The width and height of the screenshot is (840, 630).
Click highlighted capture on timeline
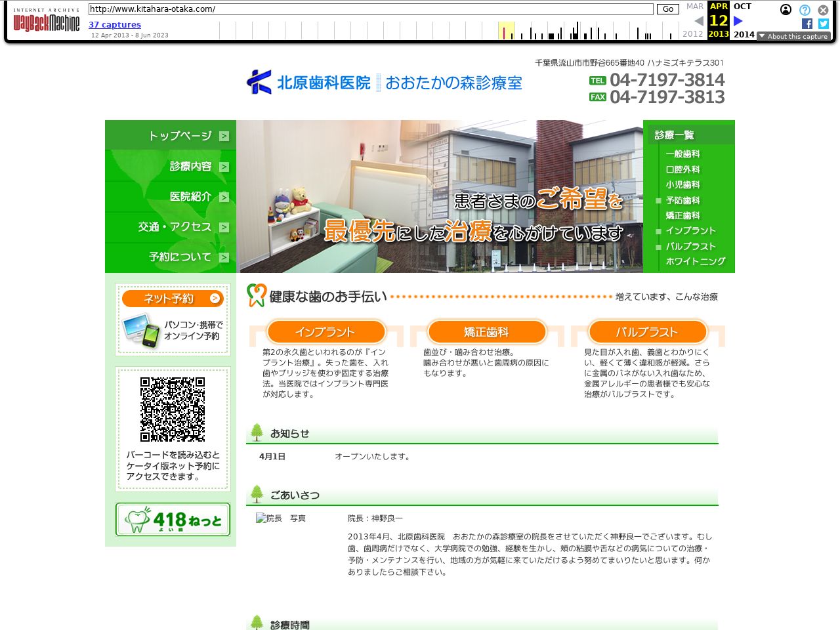[x=504, y=31]
